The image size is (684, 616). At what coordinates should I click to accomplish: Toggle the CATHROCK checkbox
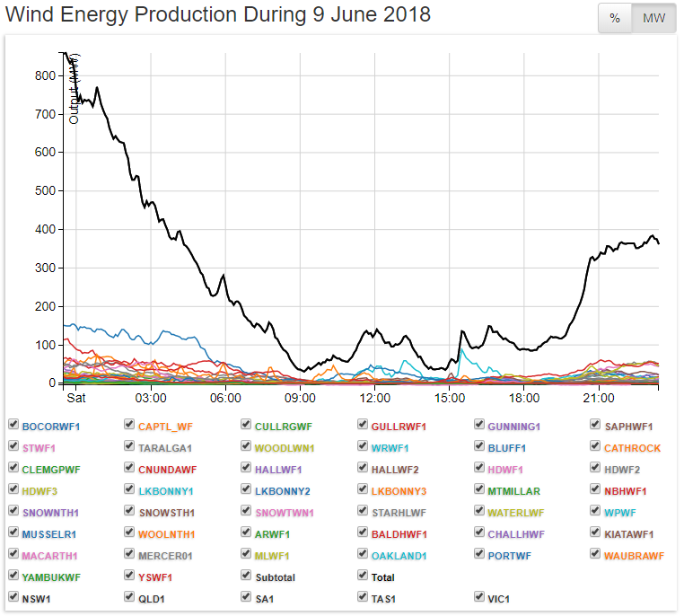coord(596,447)
